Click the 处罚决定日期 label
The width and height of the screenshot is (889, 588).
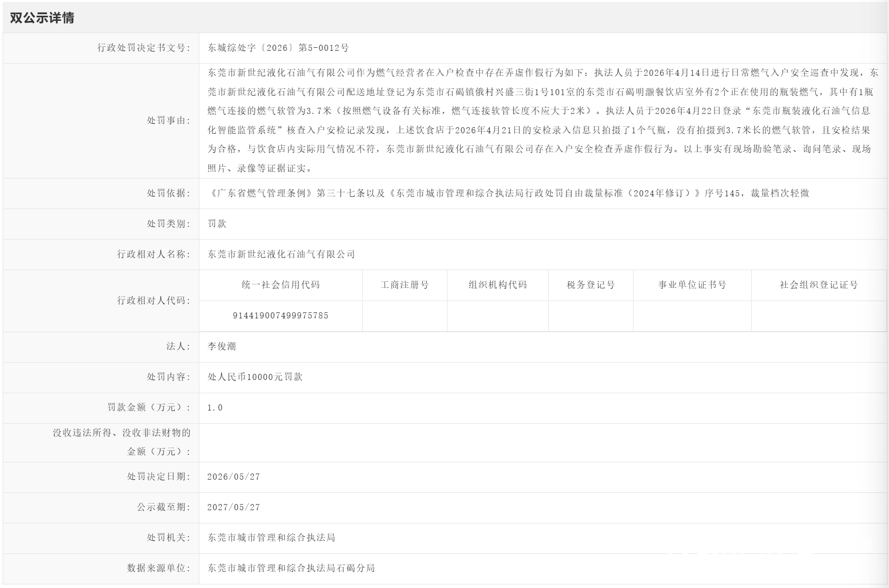(159, 477)
